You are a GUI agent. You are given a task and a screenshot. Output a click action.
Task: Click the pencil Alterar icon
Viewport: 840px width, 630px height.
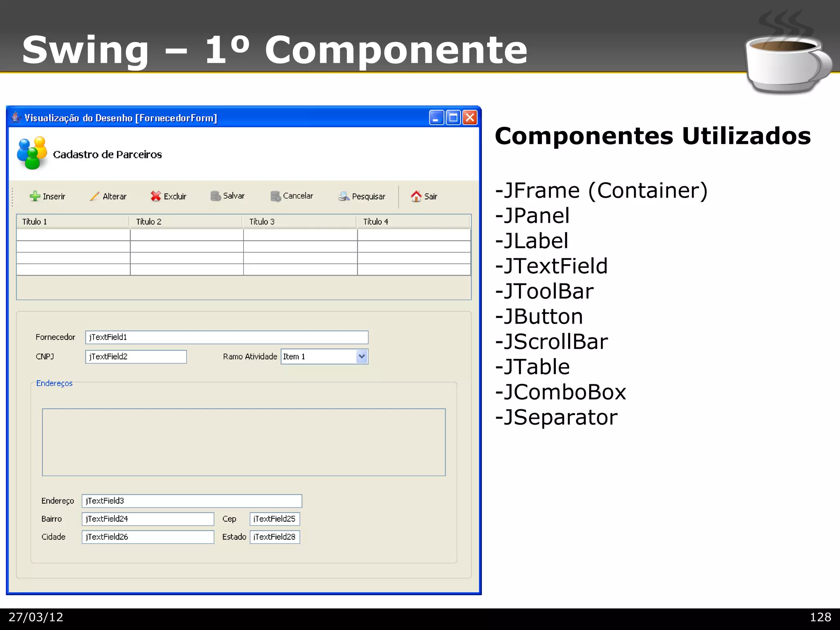[95, 196]
